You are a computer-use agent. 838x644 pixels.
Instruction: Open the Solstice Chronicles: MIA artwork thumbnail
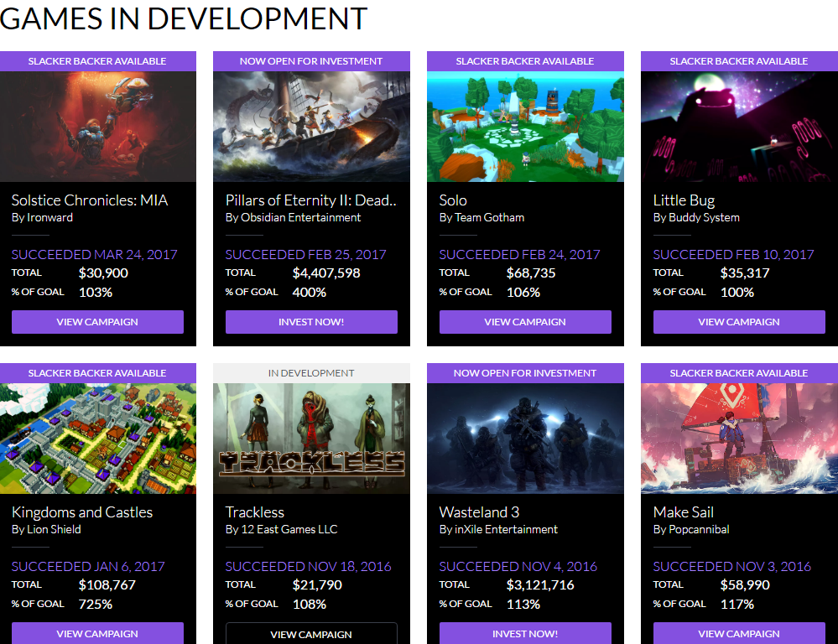[x=98, y=127]
